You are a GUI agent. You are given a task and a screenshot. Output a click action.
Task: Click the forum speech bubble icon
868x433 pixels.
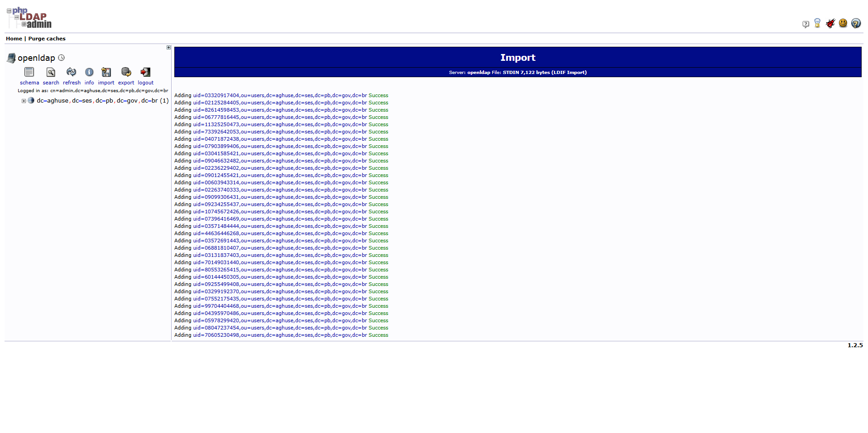click(805, 24)
